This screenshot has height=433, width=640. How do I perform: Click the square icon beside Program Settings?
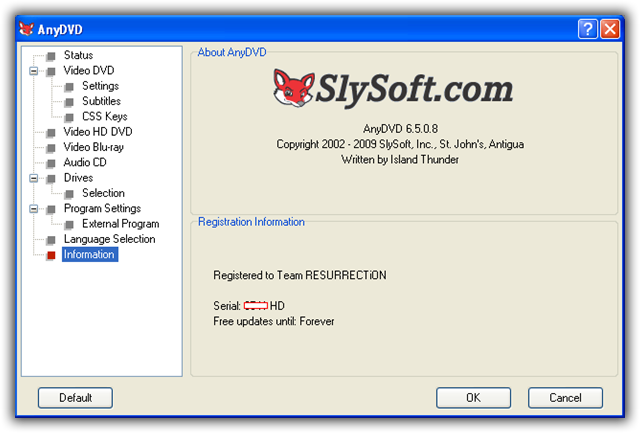[51, 209]
